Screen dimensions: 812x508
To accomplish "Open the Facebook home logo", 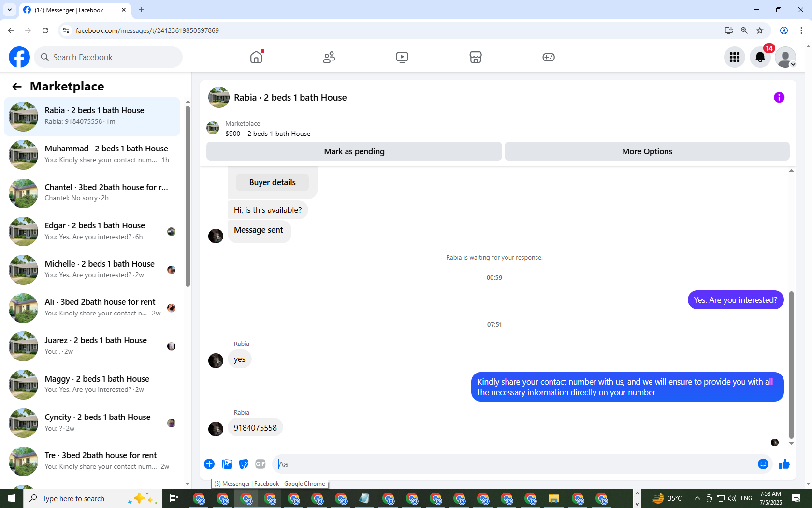I will pos(19,57).
